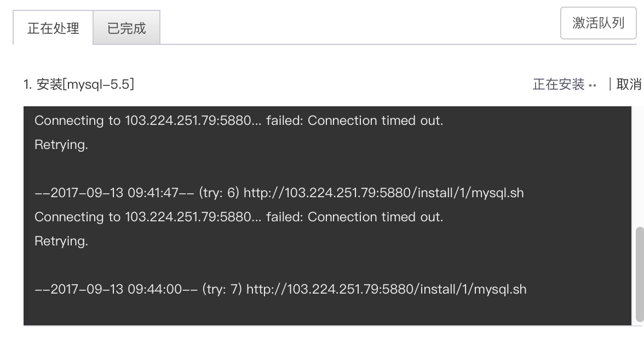Click the Connecting failed line below try: 6
Viewport: 644px width, 344px height.
pos(239,216)
